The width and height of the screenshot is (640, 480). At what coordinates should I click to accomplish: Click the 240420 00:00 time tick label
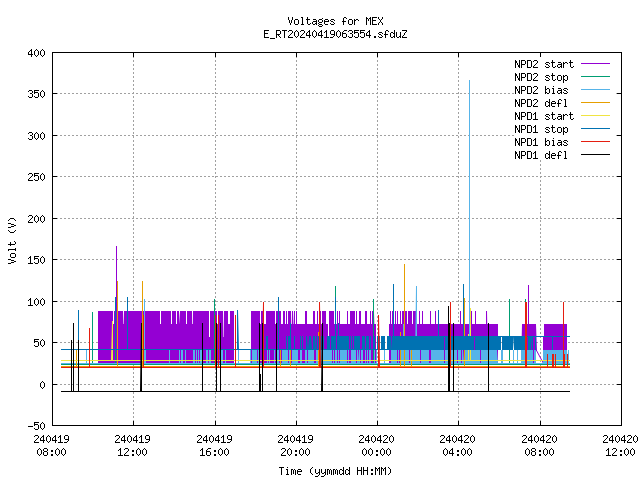pyautogui.click(x=376, y=446)
